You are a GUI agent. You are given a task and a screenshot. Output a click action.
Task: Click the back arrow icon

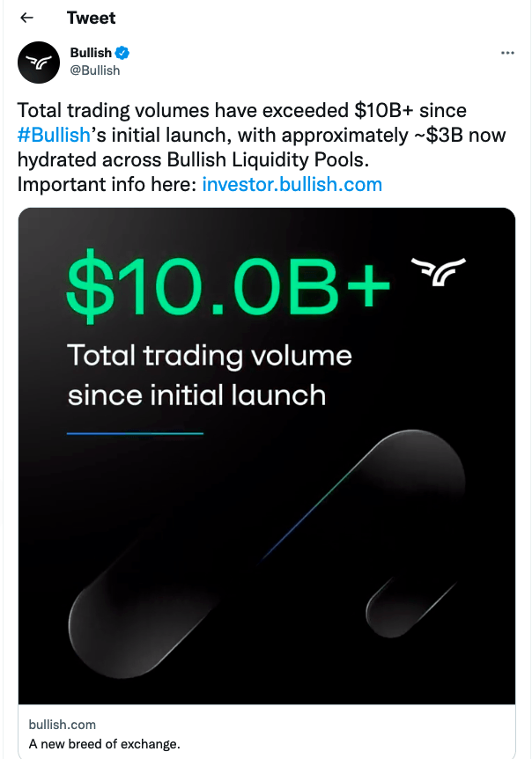pos(26,18)
